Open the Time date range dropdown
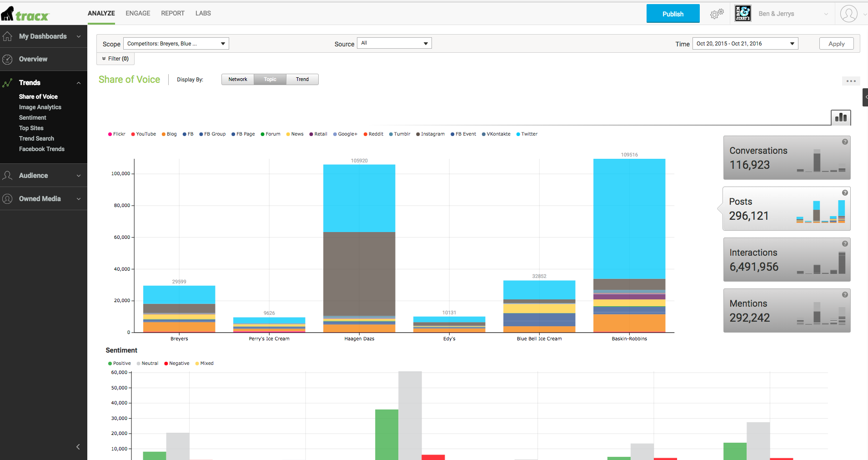Viewport: 868px width, 460px height. click(745, 44)
